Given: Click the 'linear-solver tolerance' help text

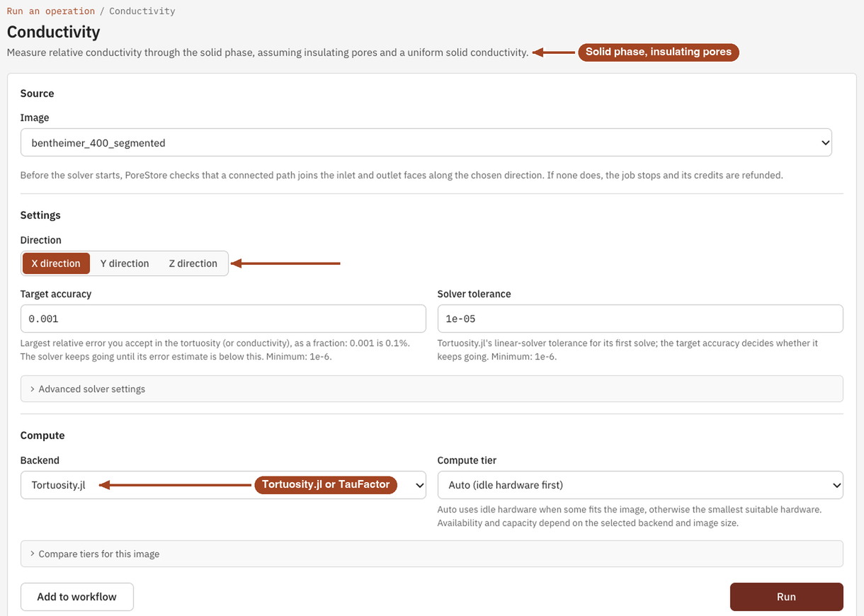Looking at the screenshot, I should coord(628,350).
